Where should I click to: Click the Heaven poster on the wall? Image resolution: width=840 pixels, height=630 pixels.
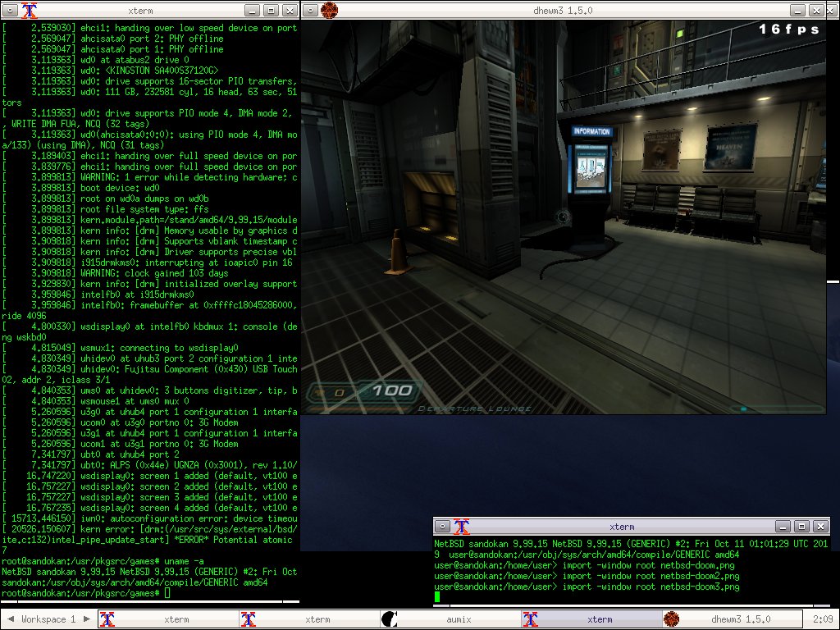[x=732, y=147]
